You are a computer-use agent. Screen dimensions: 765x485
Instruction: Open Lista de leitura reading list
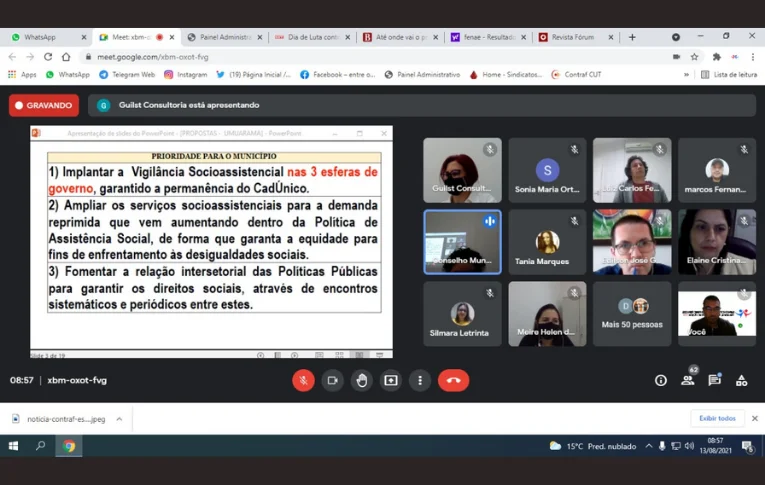[729, 75]
